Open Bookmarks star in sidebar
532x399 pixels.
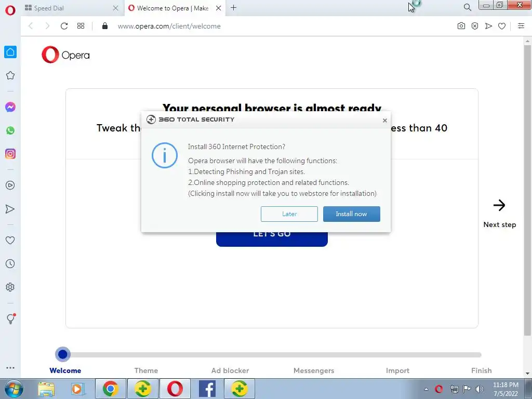coord(10,75)
